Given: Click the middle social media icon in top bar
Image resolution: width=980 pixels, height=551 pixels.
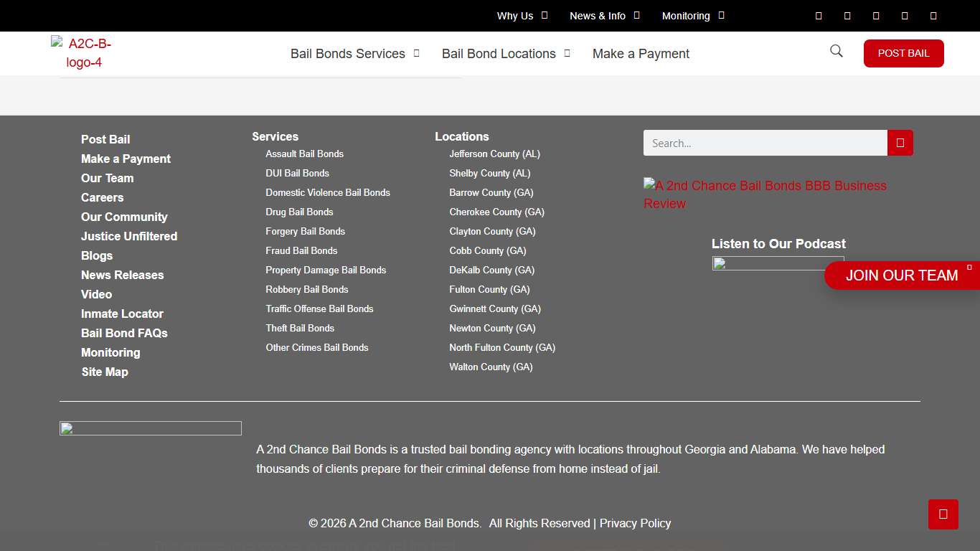Looking at the screenshot, I should click(x=875, y=15).
